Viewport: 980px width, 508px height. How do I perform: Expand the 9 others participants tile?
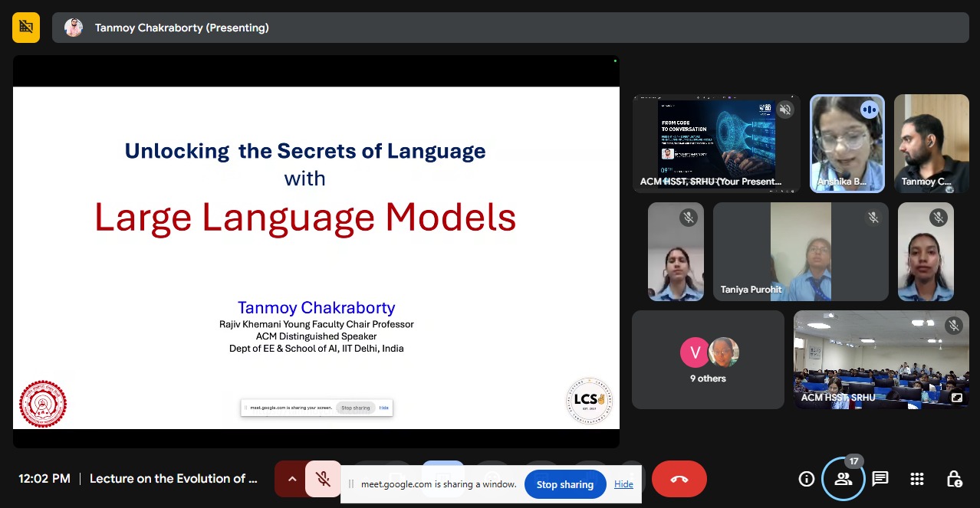click(708, 359)
